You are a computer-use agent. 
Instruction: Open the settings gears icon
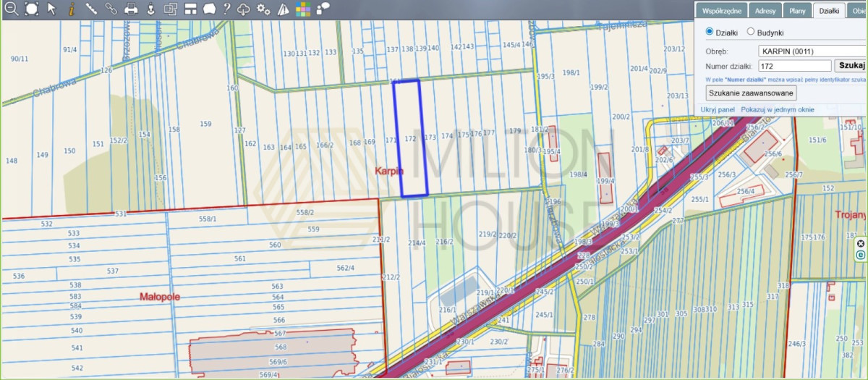[264, 9]
